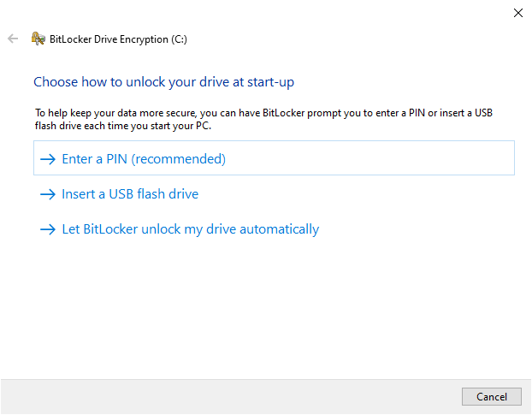Click the arrow icon beside Insert a USB flash drive

pyautogui.click(x=47, y=194)
